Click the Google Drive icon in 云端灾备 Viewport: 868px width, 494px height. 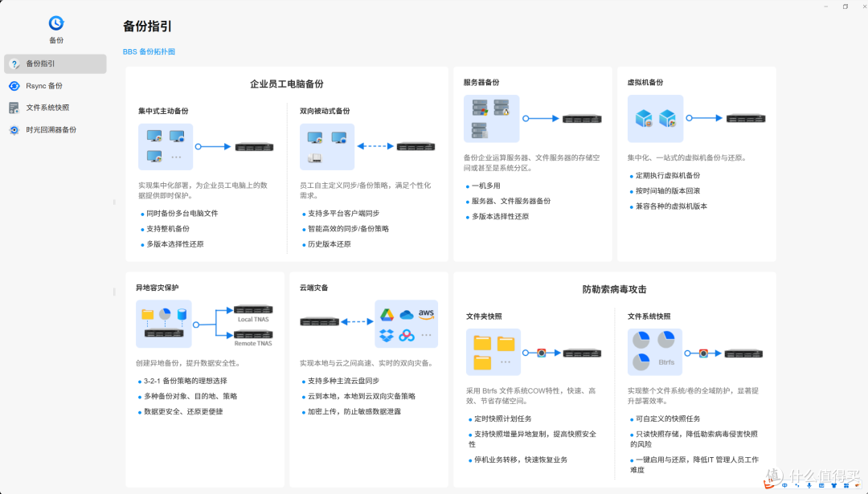click(387, 315)
